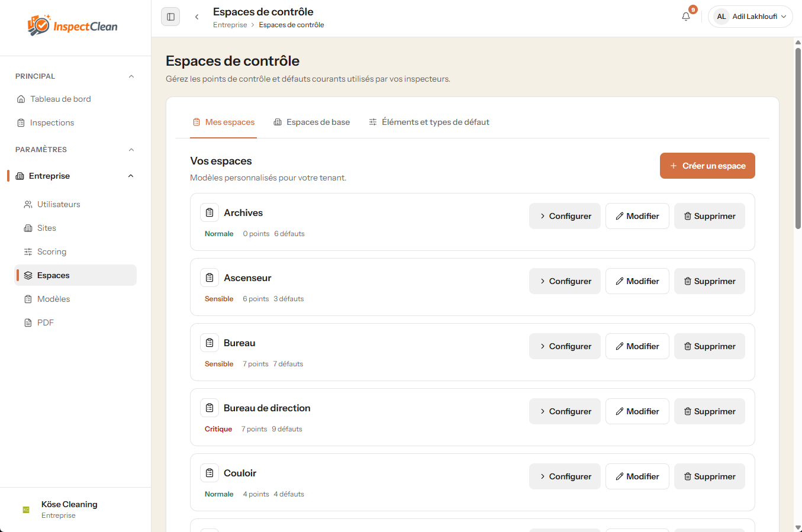Collapse the Entreprise menu chevron

click(131, 176)
